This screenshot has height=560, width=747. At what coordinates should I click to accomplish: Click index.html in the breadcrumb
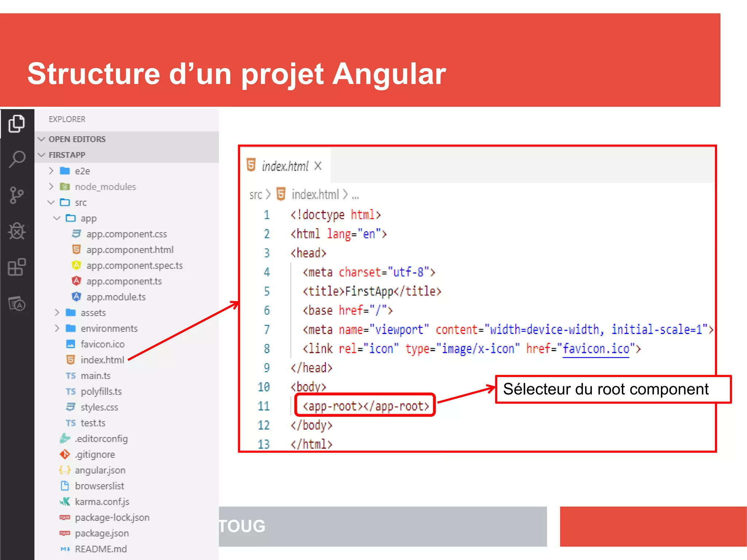[315, 195]
